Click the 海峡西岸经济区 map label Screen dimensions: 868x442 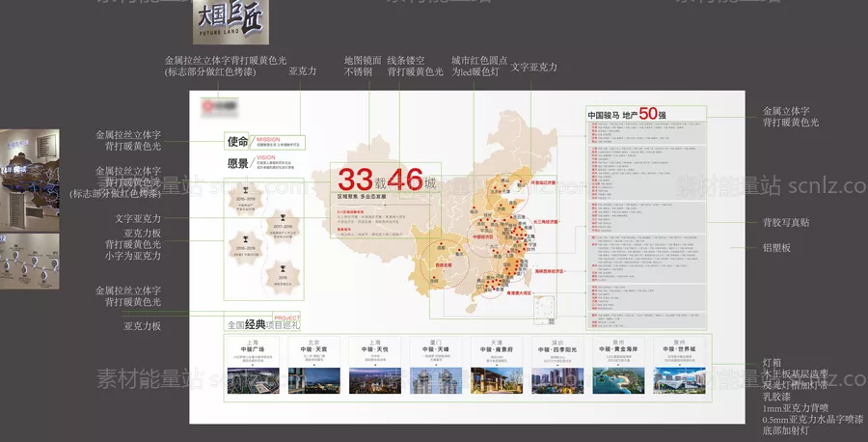(549, 271)
